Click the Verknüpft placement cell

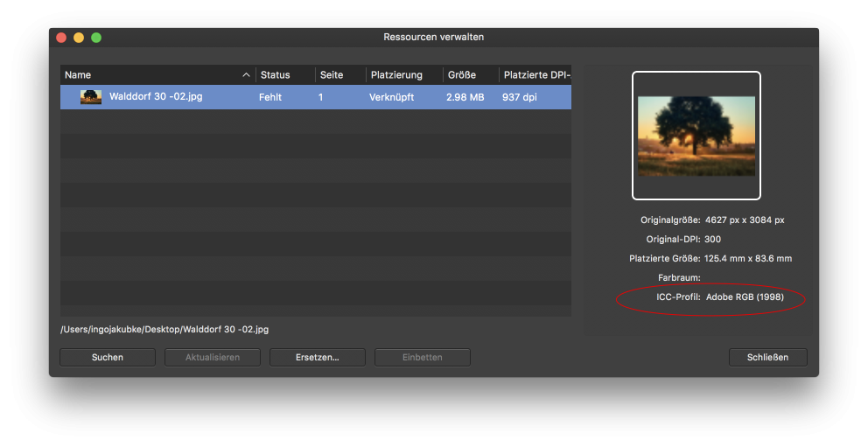point(391,97)
